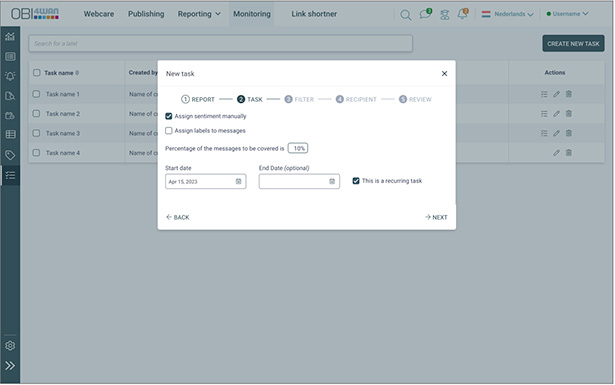The image size is (615, 385).
Task: Click the empty End Date field
Action: 299,182
